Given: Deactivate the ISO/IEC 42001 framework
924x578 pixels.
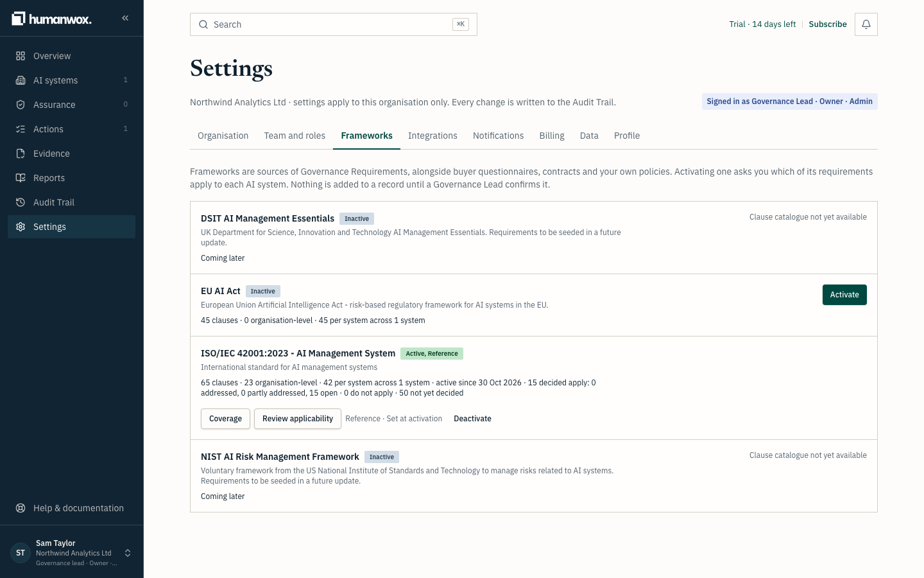Looking at the screenshot, I should point(472,419).
